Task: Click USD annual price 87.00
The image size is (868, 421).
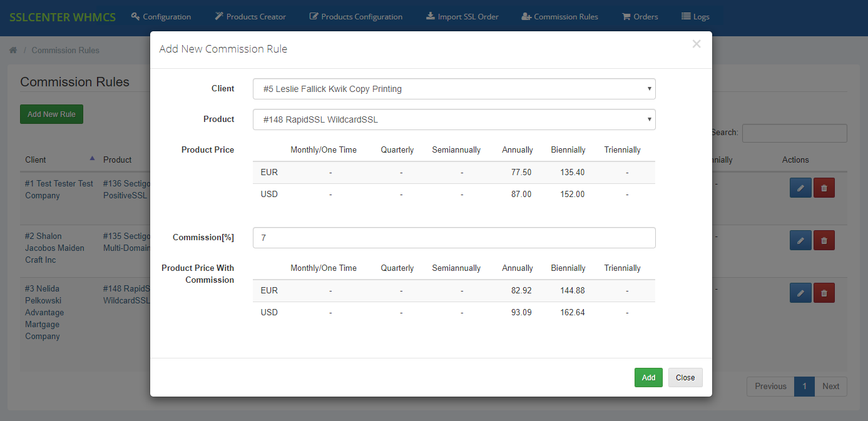Action: (521, 194)
